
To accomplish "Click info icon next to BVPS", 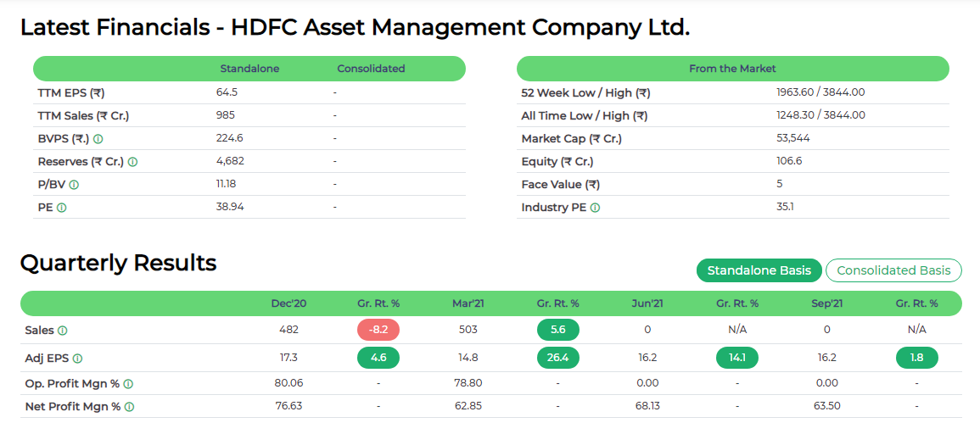I will (x=98, y=139).
